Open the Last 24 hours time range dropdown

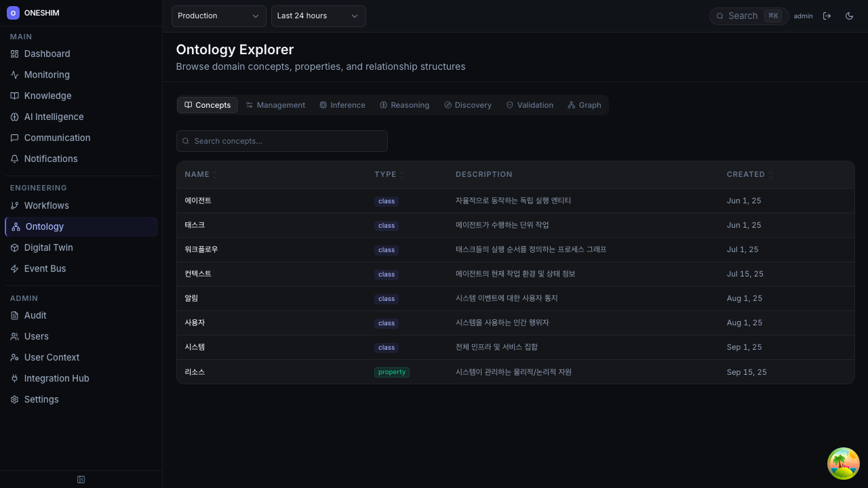[318, 16]
